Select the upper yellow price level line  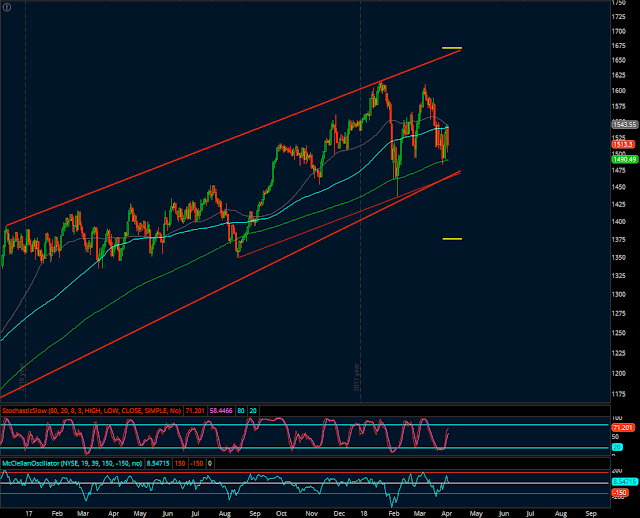point(452,48)
